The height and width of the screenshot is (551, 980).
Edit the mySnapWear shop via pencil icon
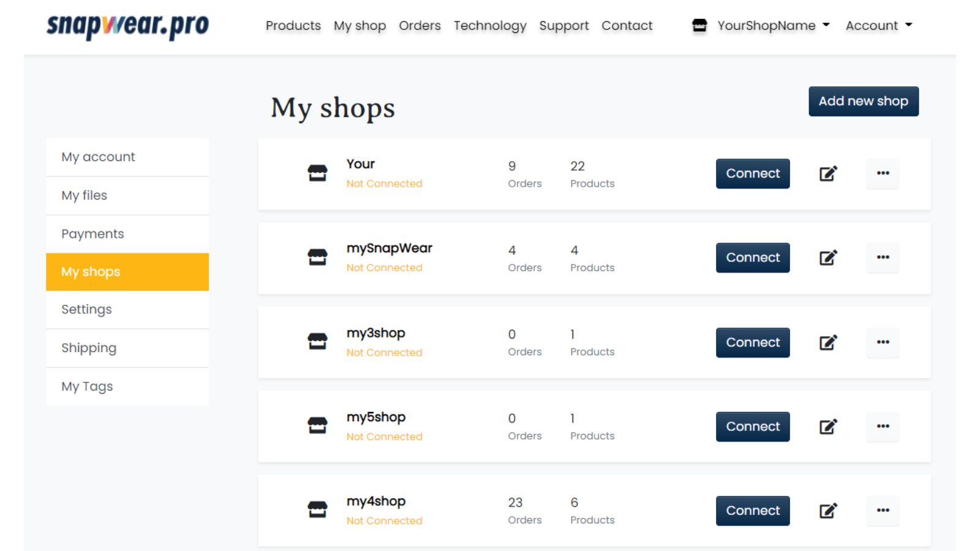pyautogui.click(x=828, y=258)
